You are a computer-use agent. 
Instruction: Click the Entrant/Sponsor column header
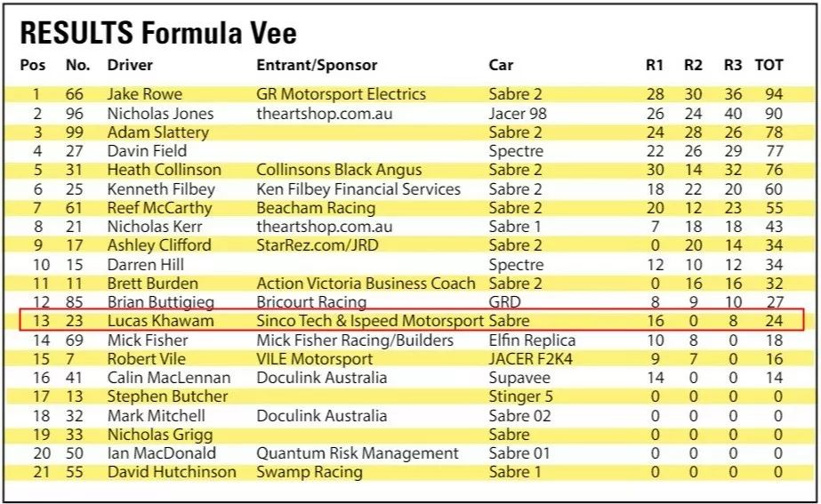coord(317,65)
